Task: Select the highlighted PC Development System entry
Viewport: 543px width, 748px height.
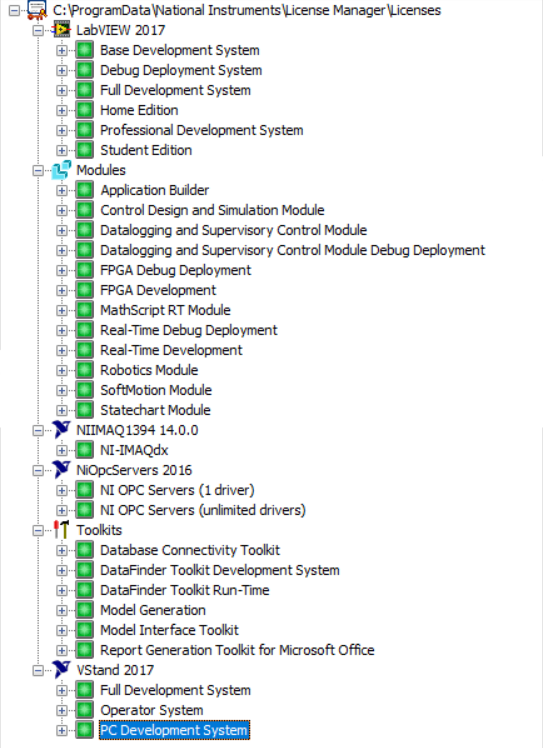Action: coord(174,730)
